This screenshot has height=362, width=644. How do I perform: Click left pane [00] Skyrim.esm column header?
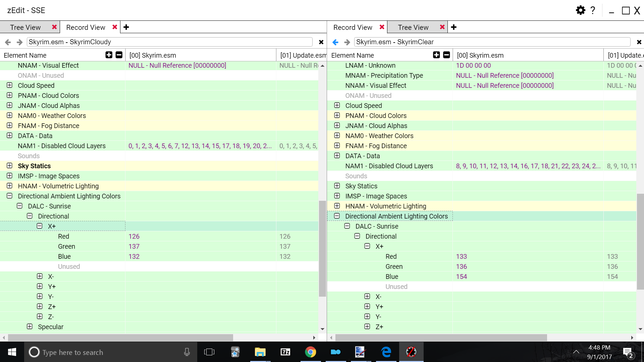tap(201, 55)
